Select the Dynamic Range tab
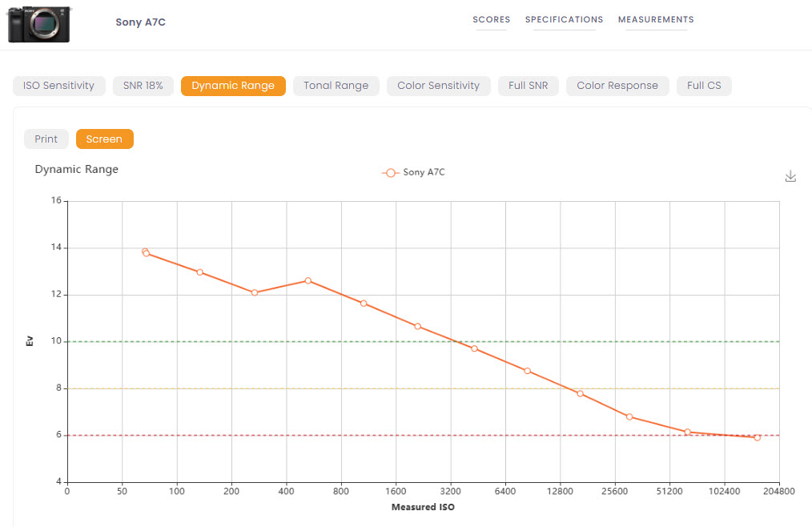 (233, 86)
